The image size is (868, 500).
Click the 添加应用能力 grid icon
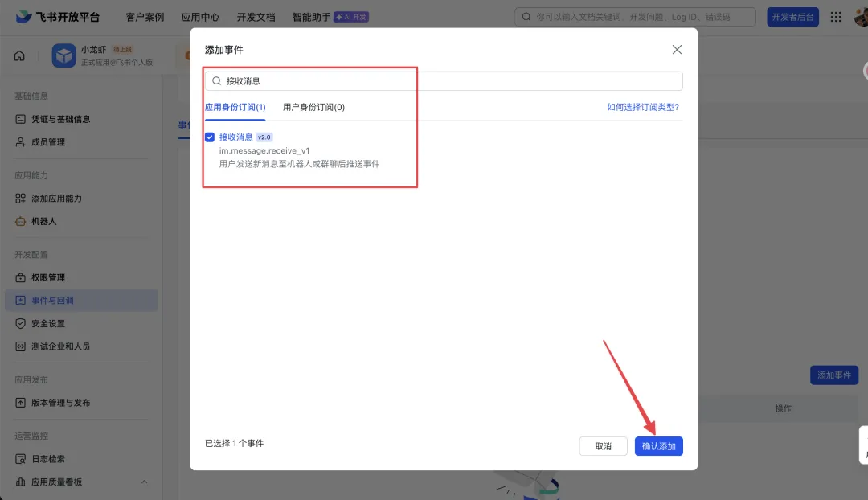click(20, 199)
